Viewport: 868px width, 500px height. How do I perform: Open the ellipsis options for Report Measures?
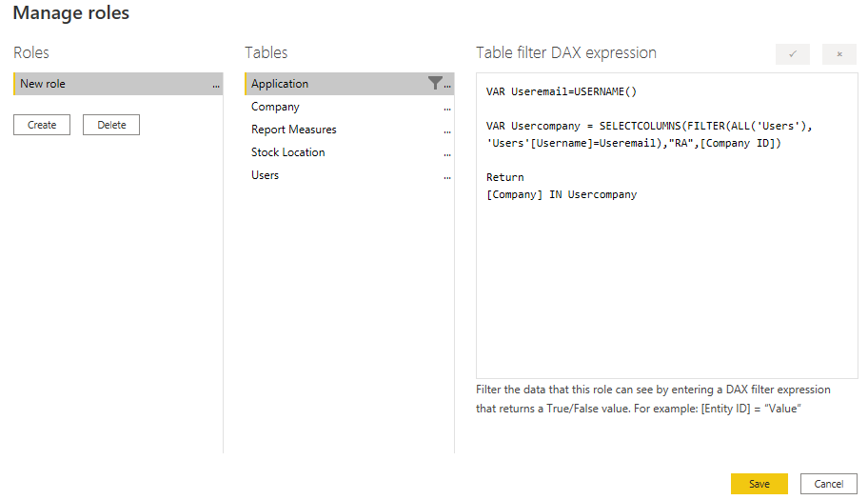click(x=447, y=131)
